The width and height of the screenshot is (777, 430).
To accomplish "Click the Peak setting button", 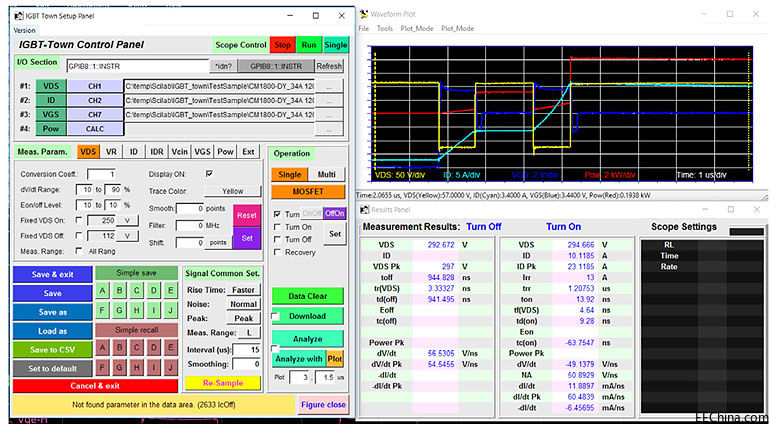I will (x=243, y=318).
